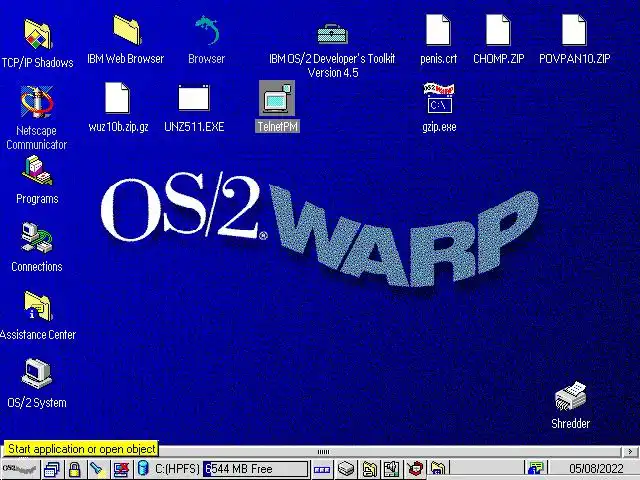Screen dimensions: 640x480
Task: Select the POVPAN10.ZIP file icon
Action: point(574,29)
